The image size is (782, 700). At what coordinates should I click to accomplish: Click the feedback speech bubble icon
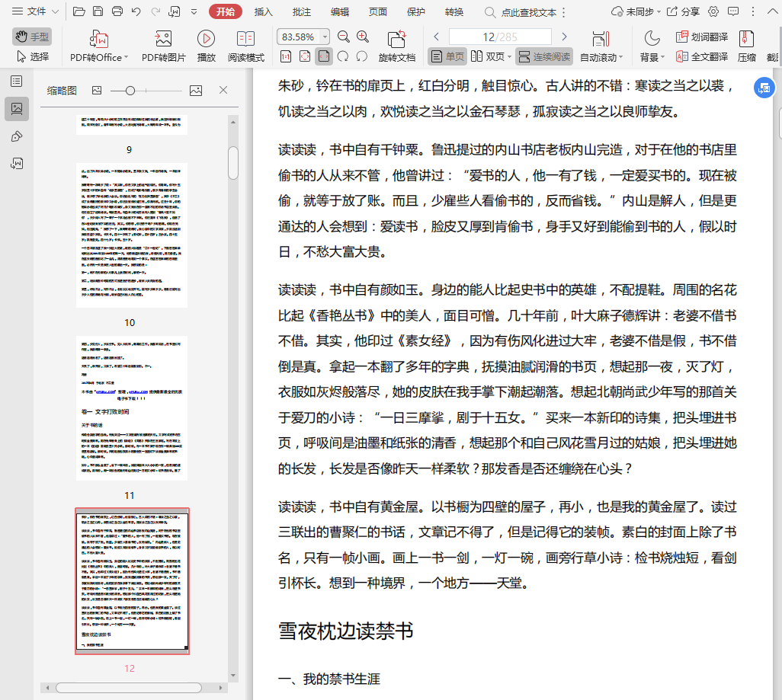[x=733, y=11]
